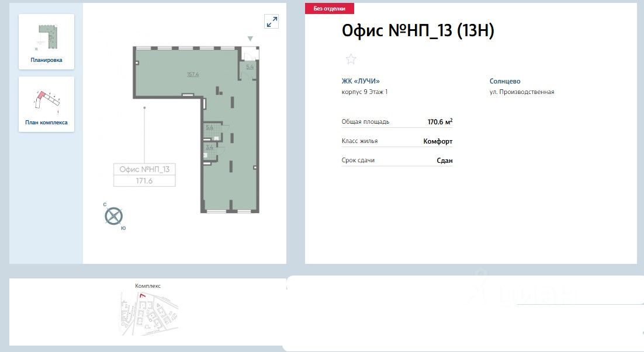Click the ул. Производственная address text
Image resolution: width=644 pixels, height=352 pixels.
pyautogui.click(x=522, y=92)
